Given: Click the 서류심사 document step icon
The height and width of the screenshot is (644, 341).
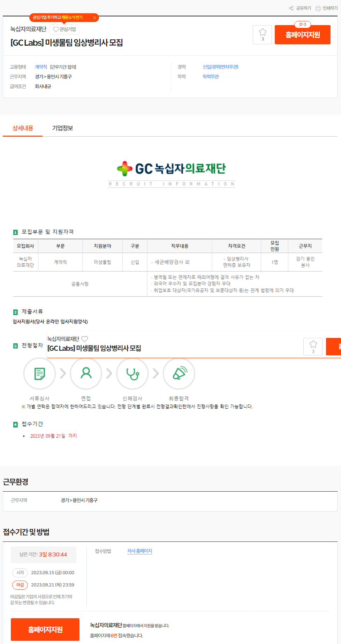Looking at the screenshot, I should coord(39,373).
